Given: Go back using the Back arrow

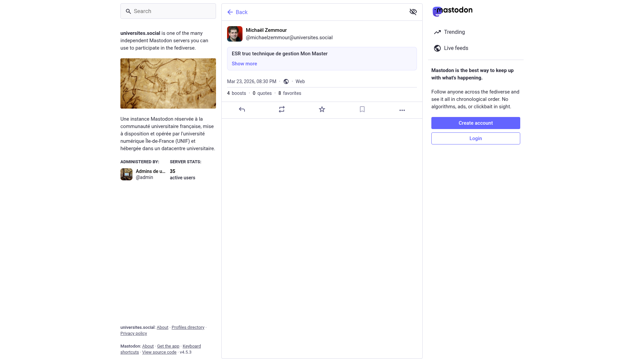Looking at the screenshot, I should 237,12.
